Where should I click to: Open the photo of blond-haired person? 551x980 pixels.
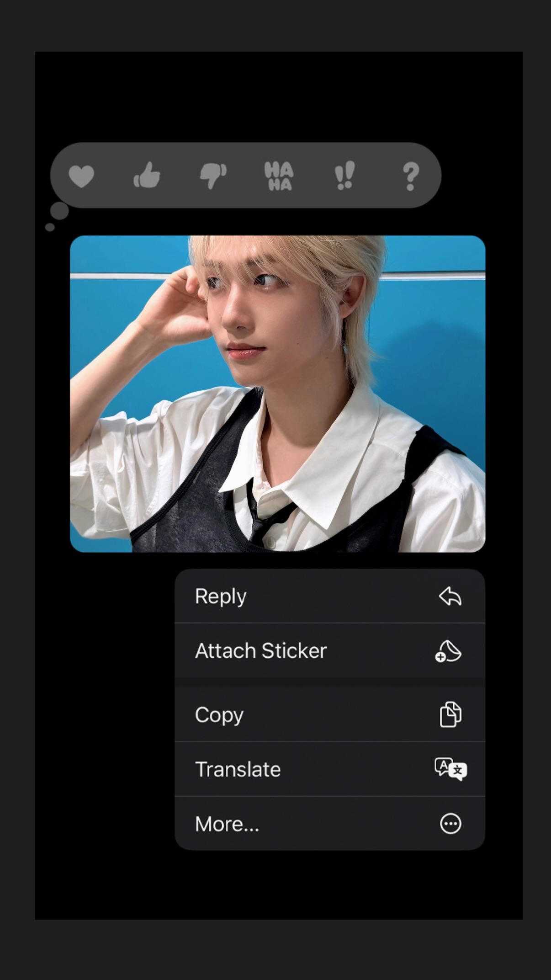(x=277, y=394)
